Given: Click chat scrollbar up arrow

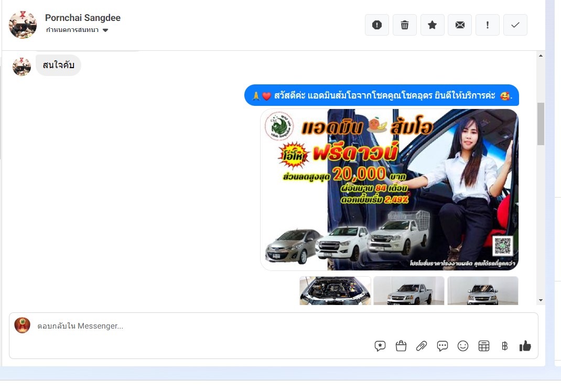Looking at the screenshot, I should [541, 56].
